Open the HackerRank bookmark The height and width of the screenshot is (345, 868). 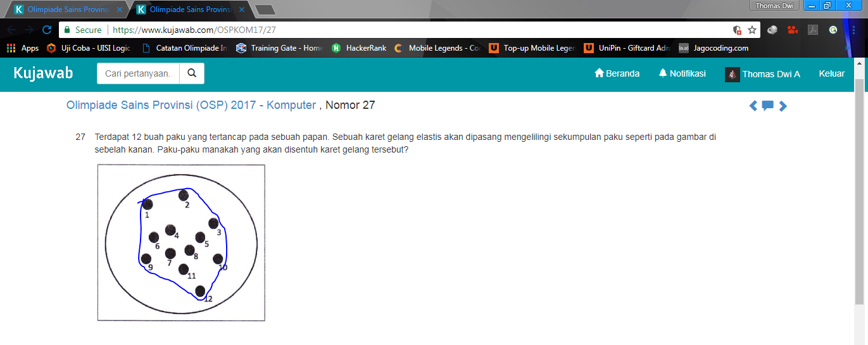coord(359,48)
